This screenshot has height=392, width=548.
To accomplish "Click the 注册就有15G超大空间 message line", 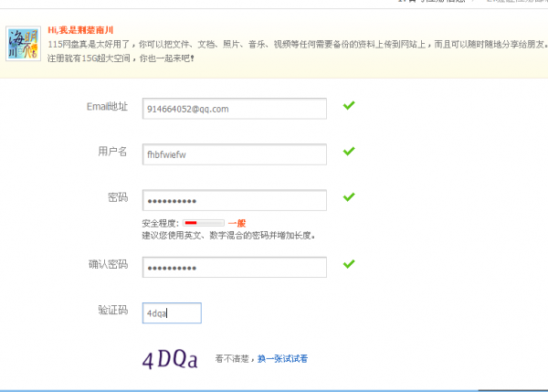I will click(121, 58).
